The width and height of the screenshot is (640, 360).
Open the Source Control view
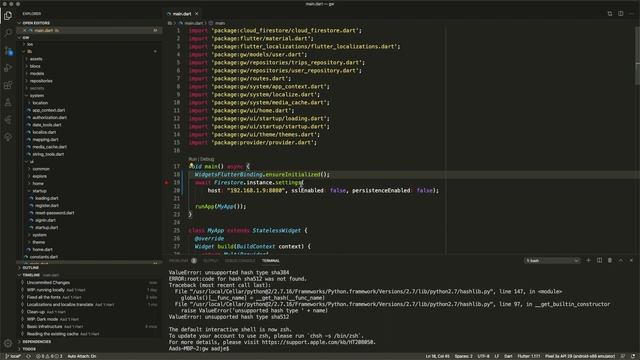click(x=8, y=51)
